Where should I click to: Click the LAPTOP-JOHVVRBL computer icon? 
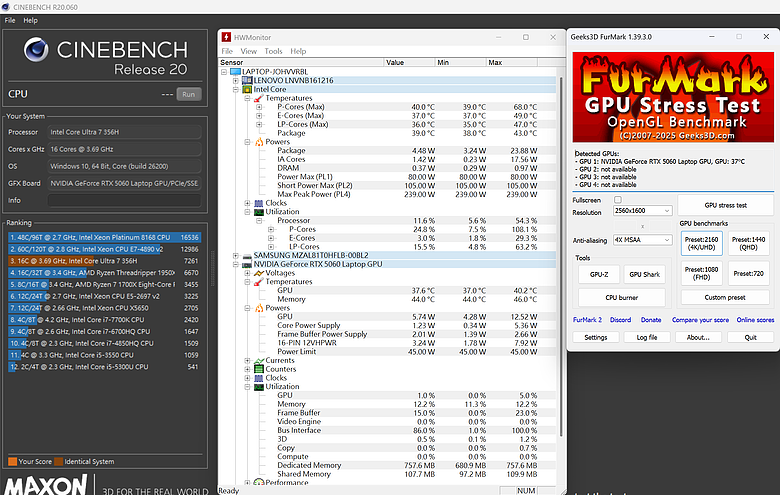point(235,72)
